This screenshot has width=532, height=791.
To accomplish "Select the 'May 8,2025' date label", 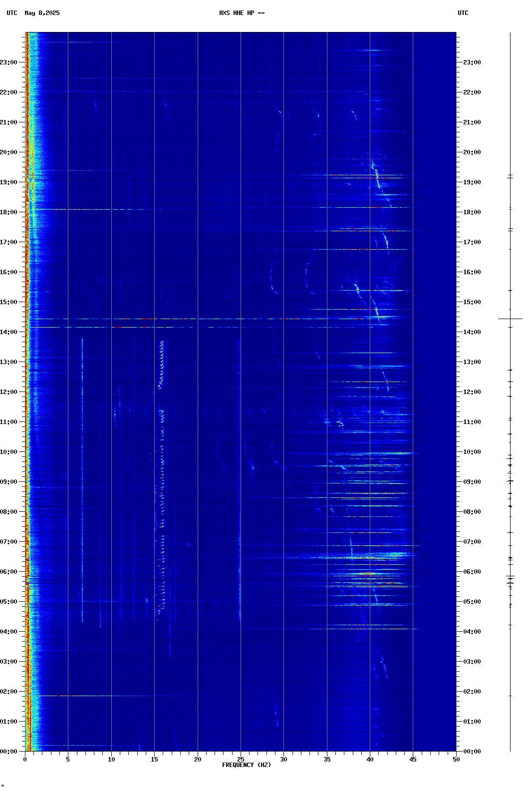I will 42,13.
